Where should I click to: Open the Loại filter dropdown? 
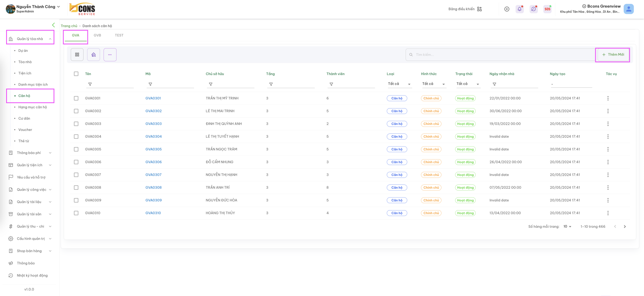pyautogui.click(x=399, y=84)
